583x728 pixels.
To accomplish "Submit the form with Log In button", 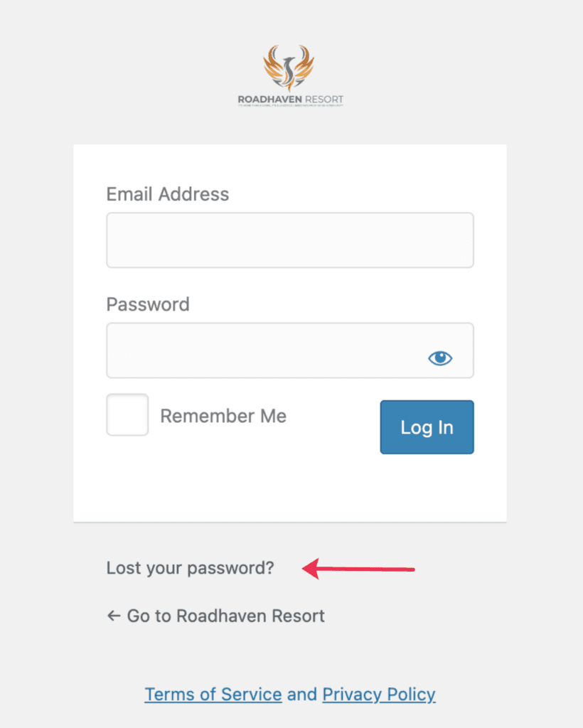I will 427,427.
